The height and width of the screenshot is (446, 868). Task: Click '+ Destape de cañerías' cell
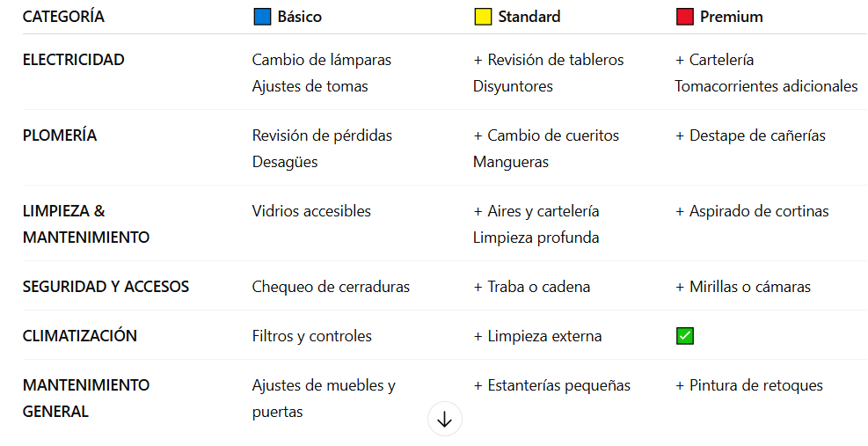pos(750,135)
